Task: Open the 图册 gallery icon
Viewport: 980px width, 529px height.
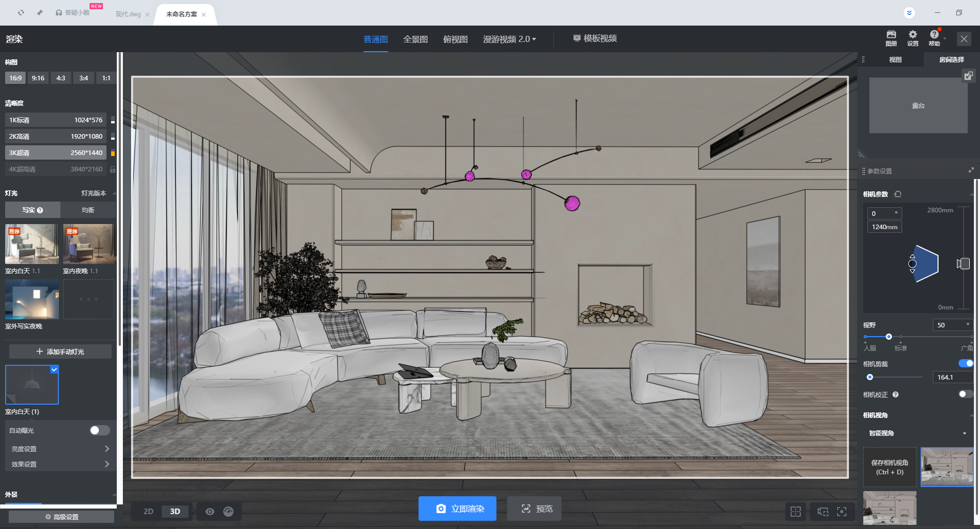Action: [x=891, y=38]
